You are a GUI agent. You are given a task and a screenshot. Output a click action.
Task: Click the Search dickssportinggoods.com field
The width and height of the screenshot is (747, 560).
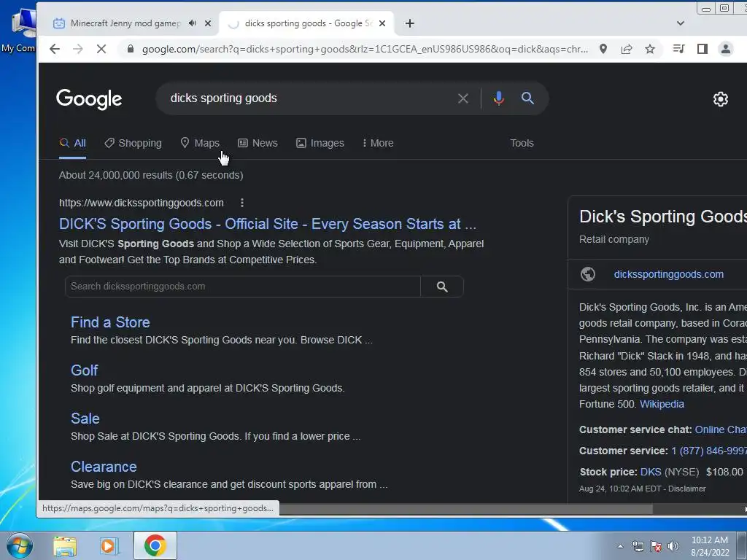242,287
